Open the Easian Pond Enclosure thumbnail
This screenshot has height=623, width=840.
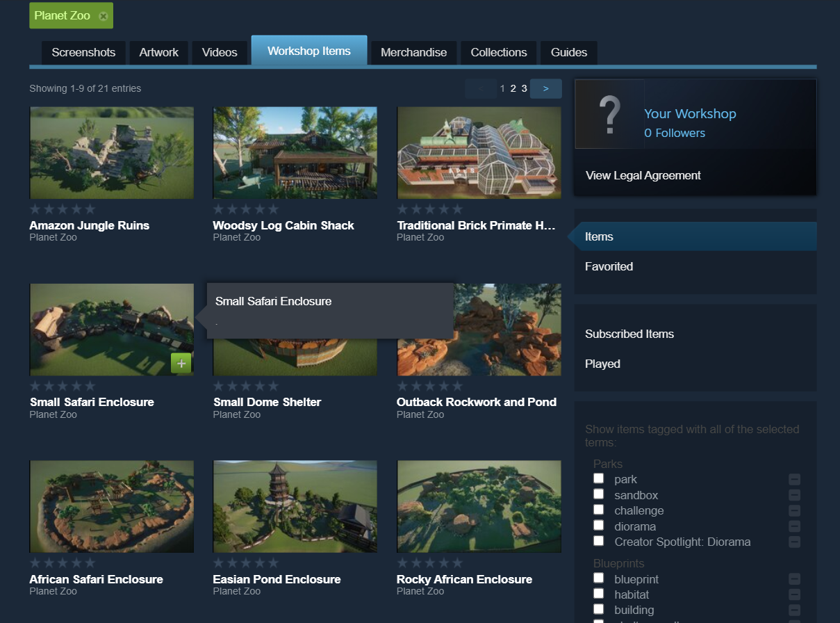coord(295,506)
